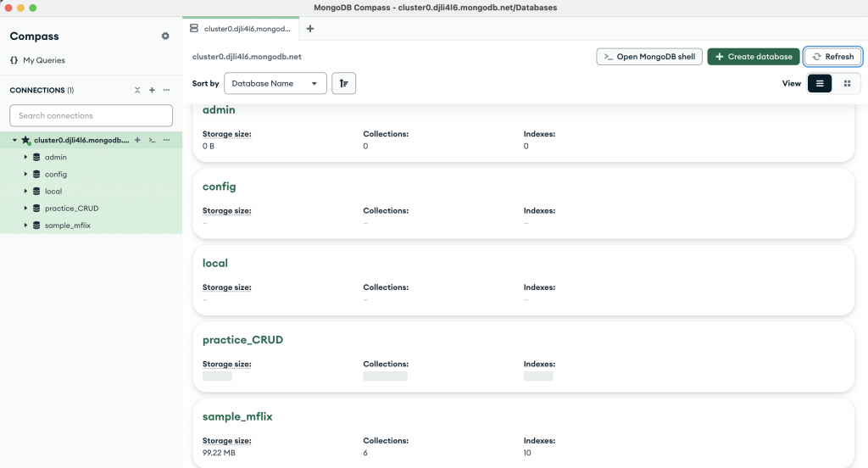This screenshot has height=468, width=868.
Task: Click Compass sidebar title
Action: click(x=34, y=36)
